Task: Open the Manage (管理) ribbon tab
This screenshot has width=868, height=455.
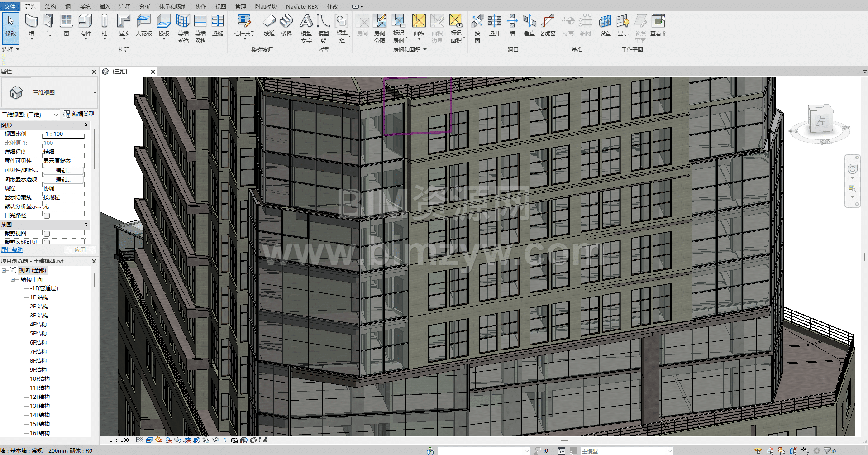Action: [241, 6]
